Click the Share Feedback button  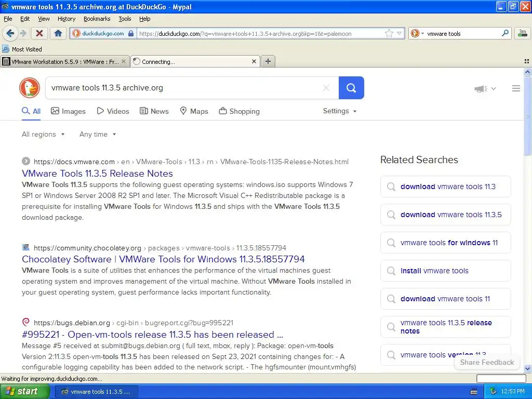coord(487,362)
